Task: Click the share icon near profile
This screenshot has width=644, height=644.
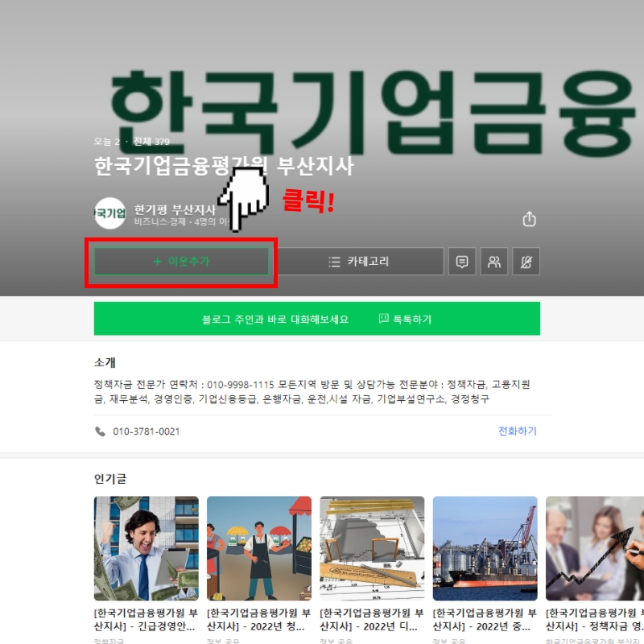Action: click(x=529, y=219)
